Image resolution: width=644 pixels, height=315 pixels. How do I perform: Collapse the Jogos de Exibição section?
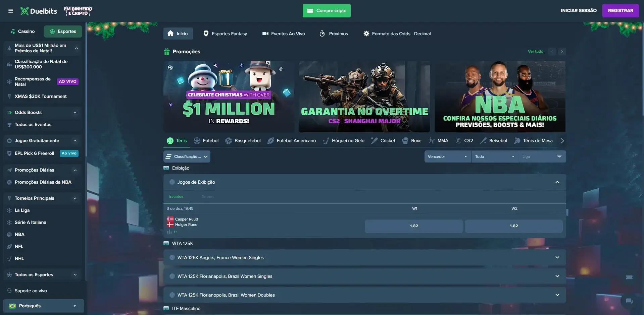[x=557, y=182]
